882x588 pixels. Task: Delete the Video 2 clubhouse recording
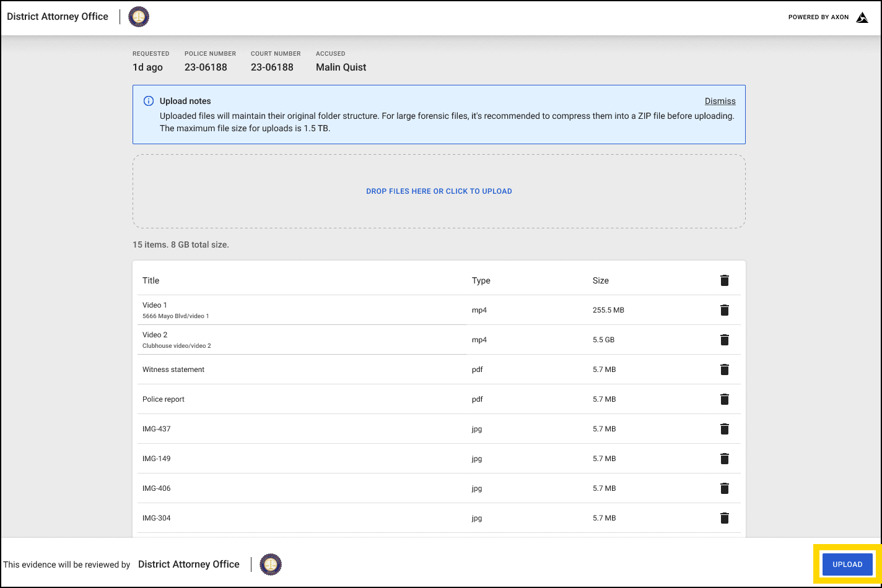coord(724,340)
